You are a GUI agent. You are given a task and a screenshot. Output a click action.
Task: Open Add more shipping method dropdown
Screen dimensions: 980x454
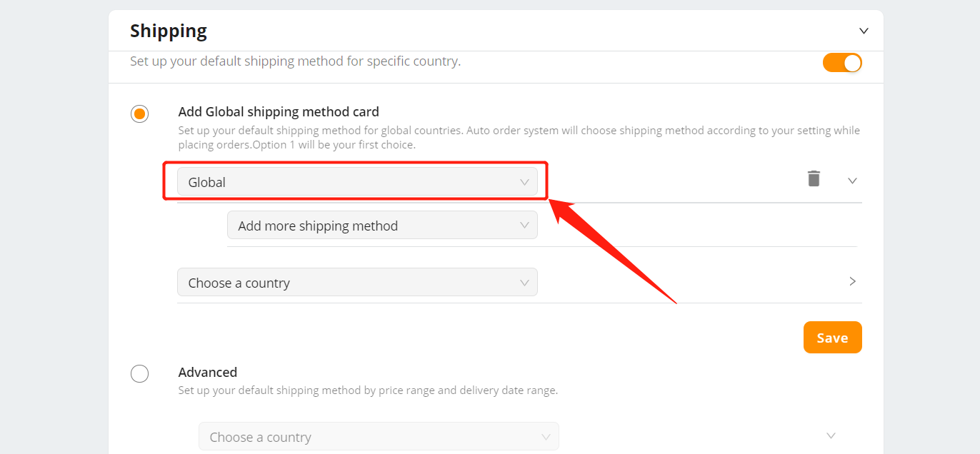[x=382, y=225]
